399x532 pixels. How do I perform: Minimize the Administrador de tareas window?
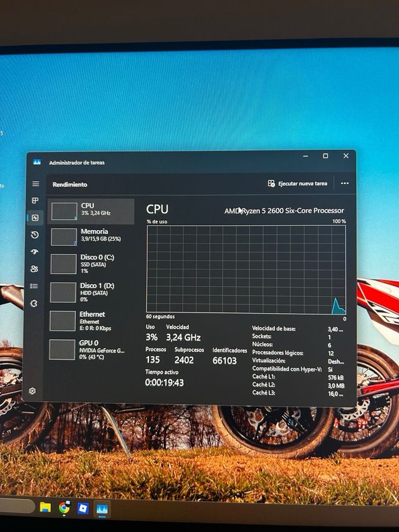coord(305,156)
